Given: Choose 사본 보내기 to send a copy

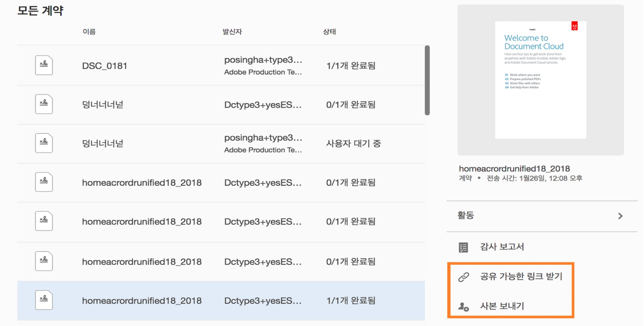Looking at the screenshot, I should point(502,306).
